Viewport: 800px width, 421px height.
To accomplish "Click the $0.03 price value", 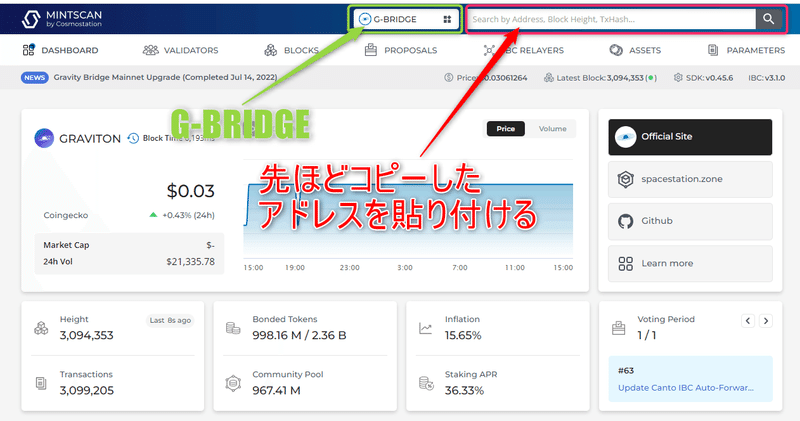I will [190, 191].
